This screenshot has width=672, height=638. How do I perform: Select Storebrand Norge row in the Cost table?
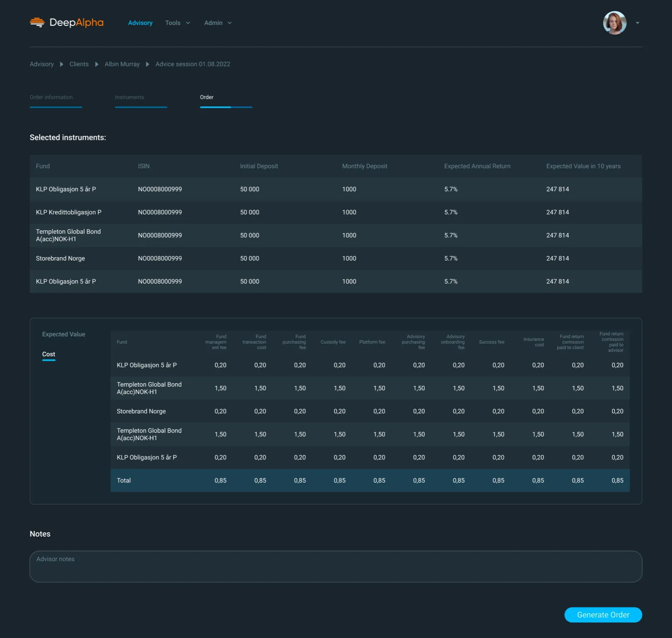(x=370, y=411)
